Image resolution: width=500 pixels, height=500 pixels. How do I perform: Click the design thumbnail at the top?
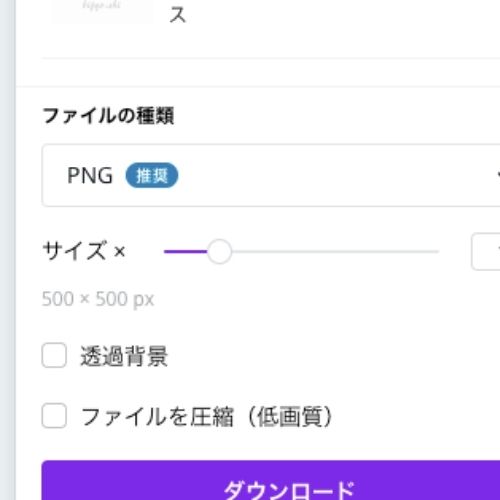pos(102,10)
